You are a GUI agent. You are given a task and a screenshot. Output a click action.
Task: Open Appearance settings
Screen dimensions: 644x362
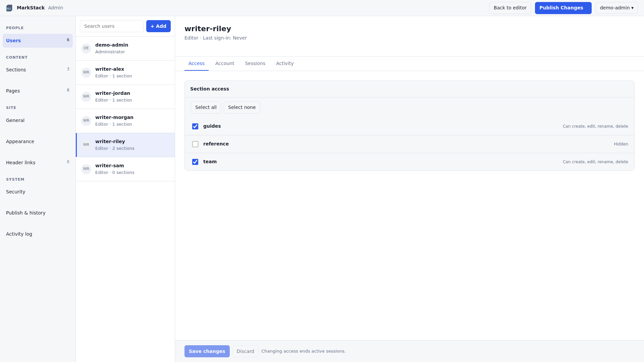coord(38,141)
